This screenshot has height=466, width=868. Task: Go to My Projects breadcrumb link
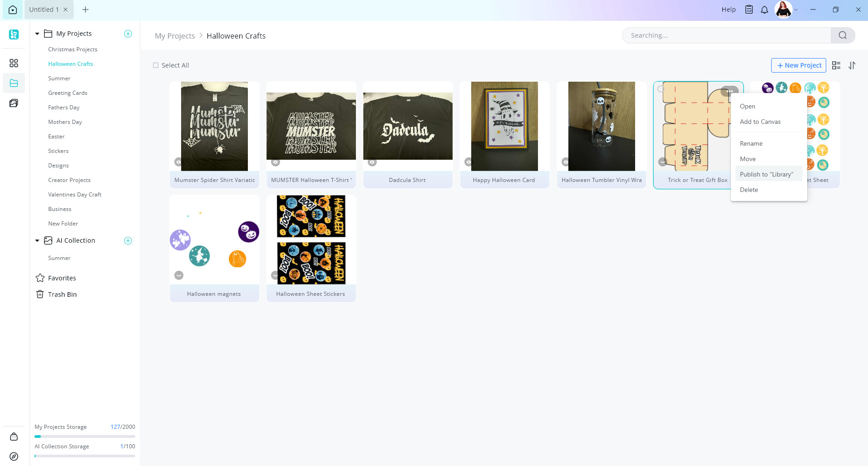pyautogui.click(x=175, y=36)
